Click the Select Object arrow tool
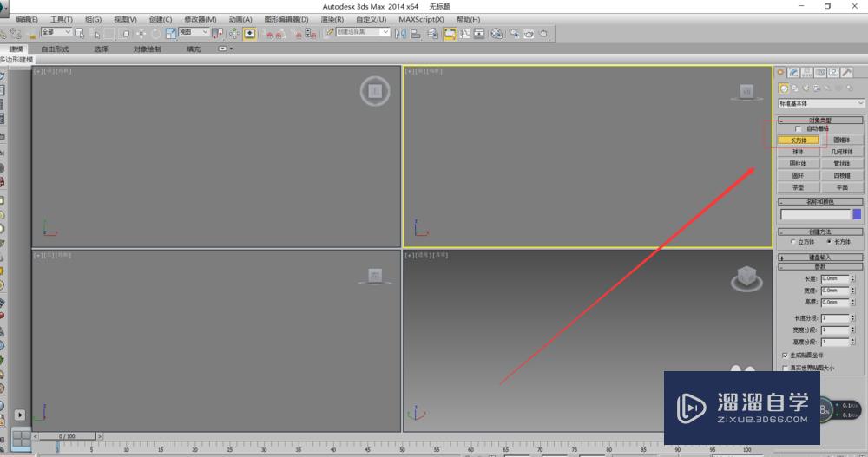The image size is (868, 457). (79, 34)
